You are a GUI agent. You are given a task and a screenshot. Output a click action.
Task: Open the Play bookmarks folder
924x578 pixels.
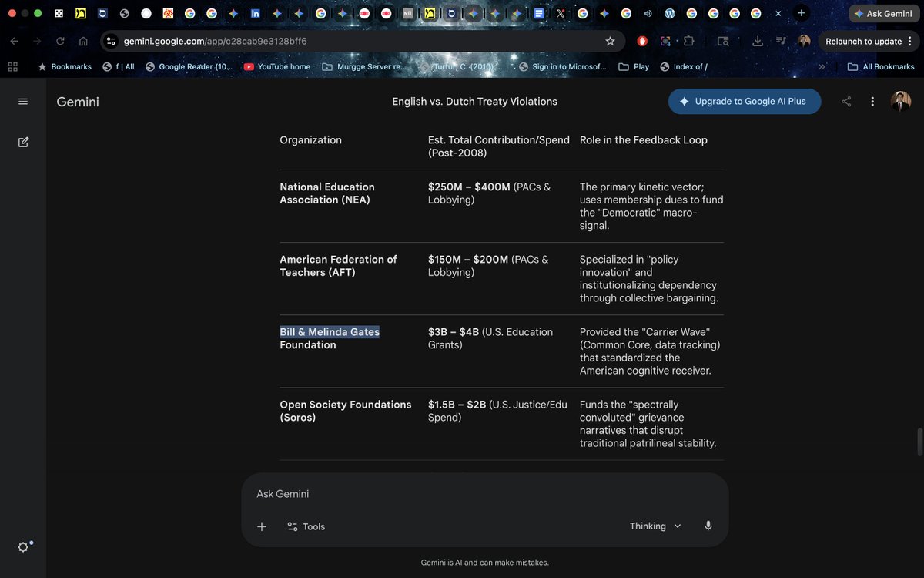(x=634, y=66)
